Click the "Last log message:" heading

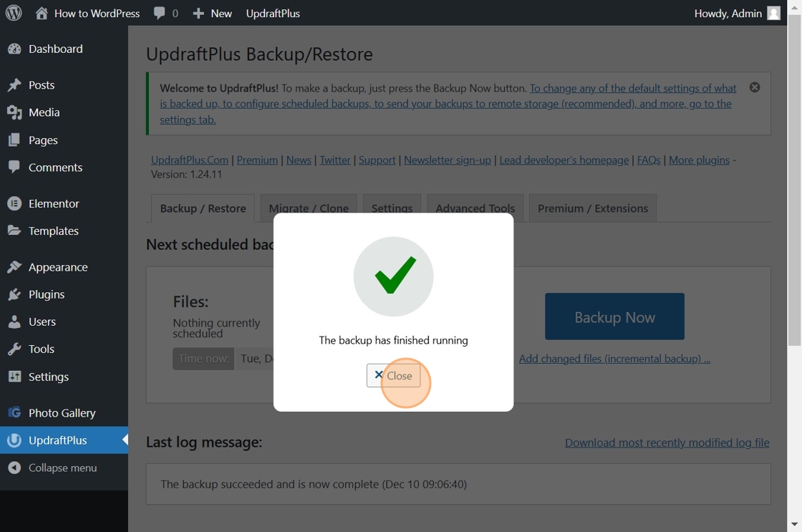point(204,442)
